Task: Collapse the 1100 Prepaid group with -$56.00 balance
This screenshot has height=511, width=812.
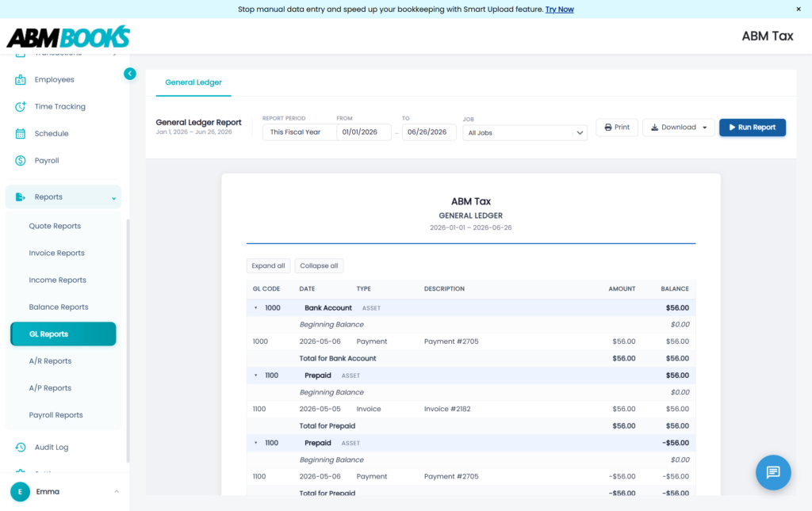Action: coord(256,443)
